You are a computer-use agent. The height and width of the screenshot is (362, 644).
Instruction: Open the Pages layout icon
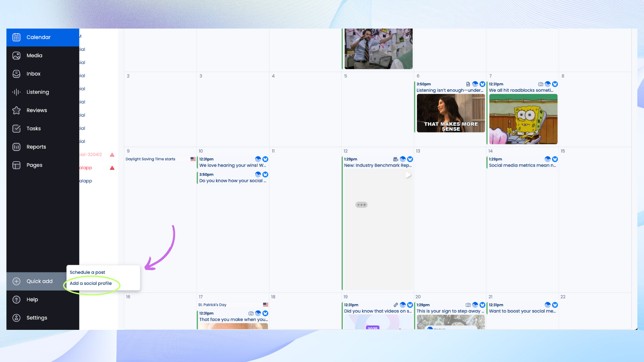tap(16, 165)
